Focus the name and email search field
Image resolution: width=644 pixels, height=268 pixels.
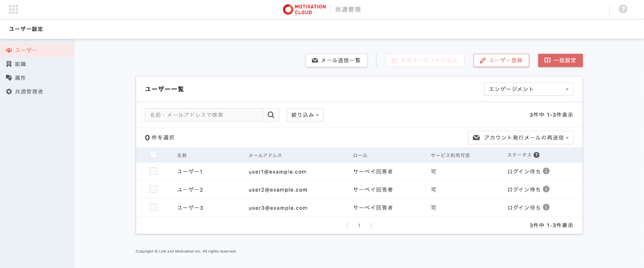tap(204, 115)
